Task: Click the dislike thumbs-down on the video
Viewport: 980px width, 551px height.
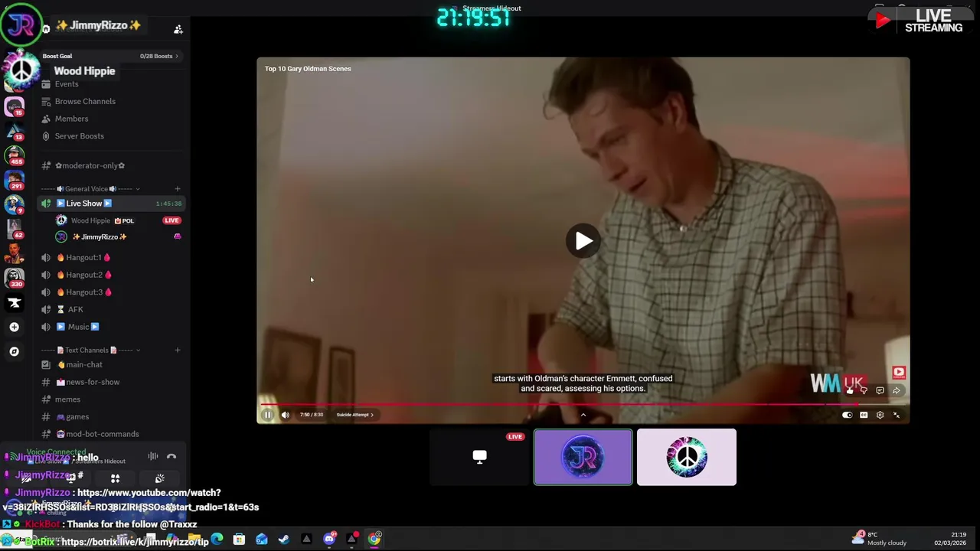Action: click(864, 390)
